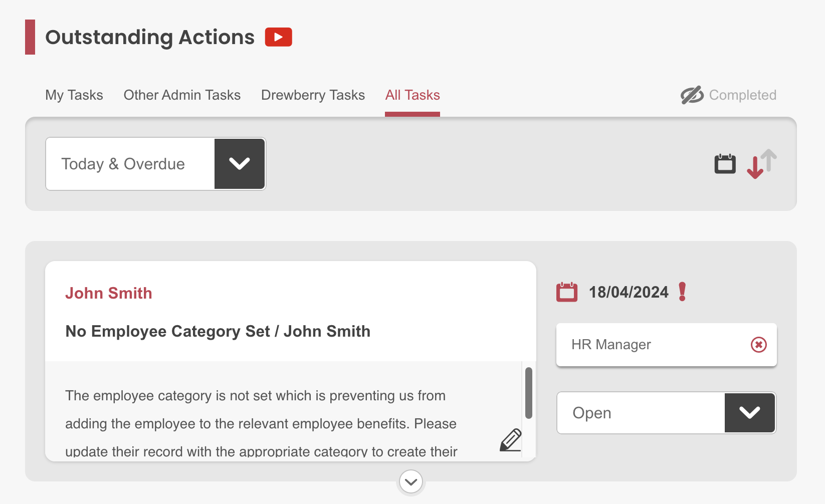The image size is (825, 504).
Task: Expand the task card with bottom chevron
Action: pyautogui.click(x=411, y=482)
